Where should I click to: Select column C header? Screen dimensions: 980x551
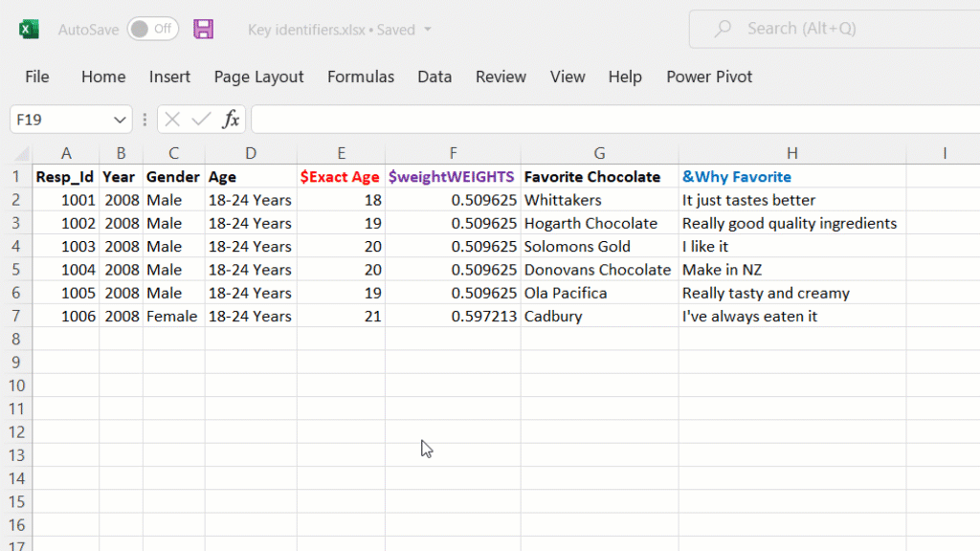click(174, 153)
